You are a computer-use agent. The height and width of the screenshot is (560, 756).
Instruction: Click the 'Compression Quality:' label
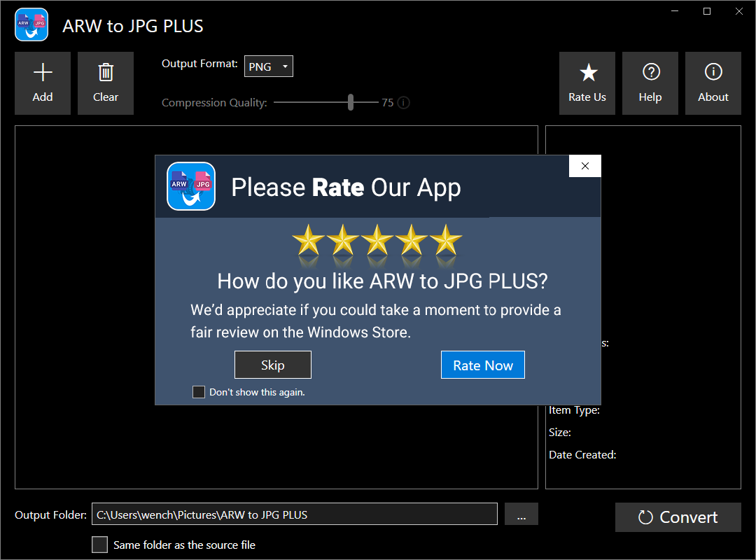(214, 103)
